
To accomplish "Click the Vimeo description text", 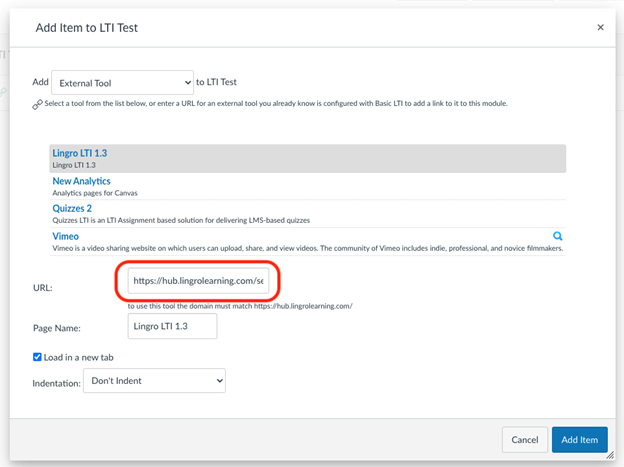I will coord(308,248).
